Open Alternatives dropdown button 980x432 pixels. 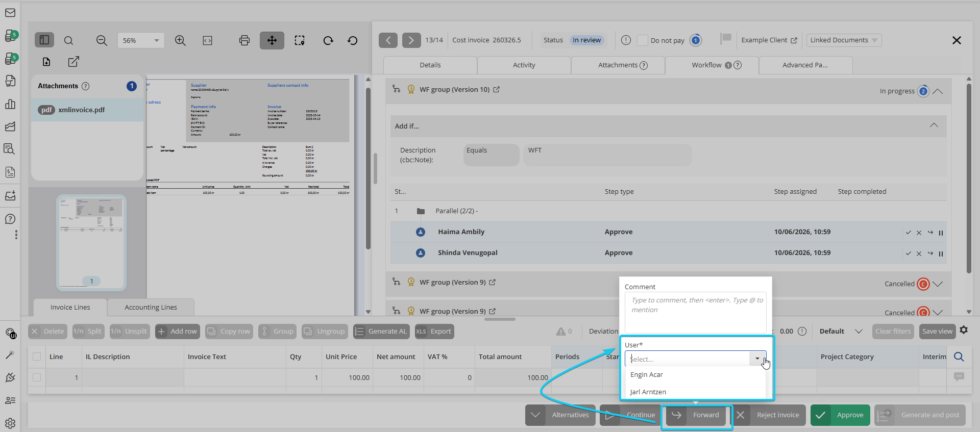point(560,415)
